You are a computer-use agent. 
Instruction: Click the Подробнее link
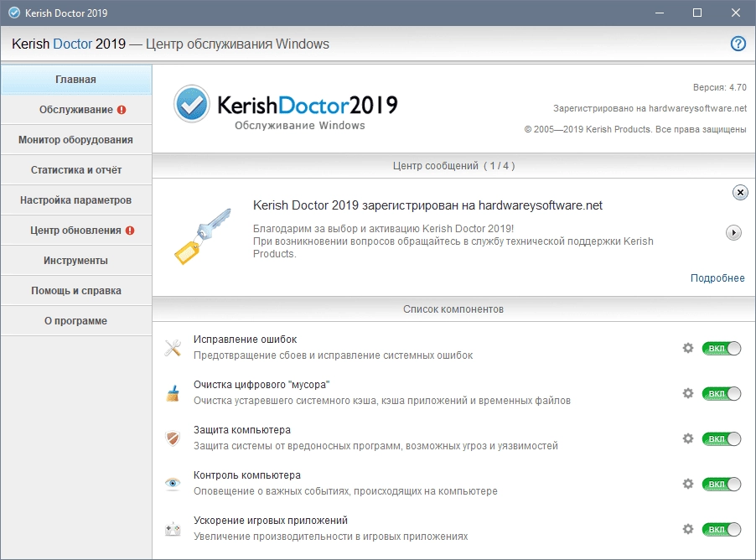click(x=717, y=278)
